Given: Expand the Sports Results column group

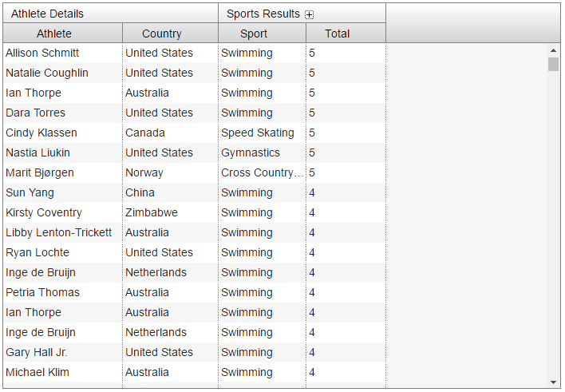Looking at the screenshot, I should click(x=309, y=14).
